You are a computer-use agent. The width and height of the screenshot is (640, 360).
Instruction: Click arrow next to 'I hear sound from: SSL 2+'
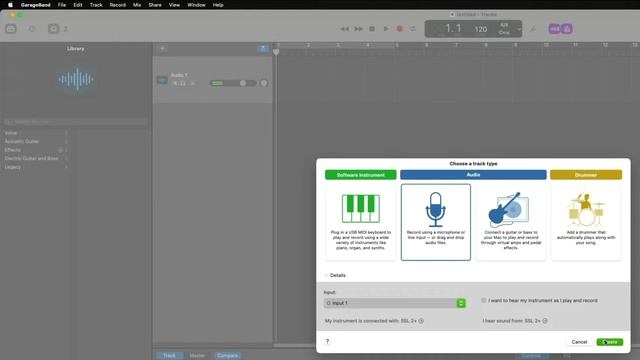tap(545, 321)
